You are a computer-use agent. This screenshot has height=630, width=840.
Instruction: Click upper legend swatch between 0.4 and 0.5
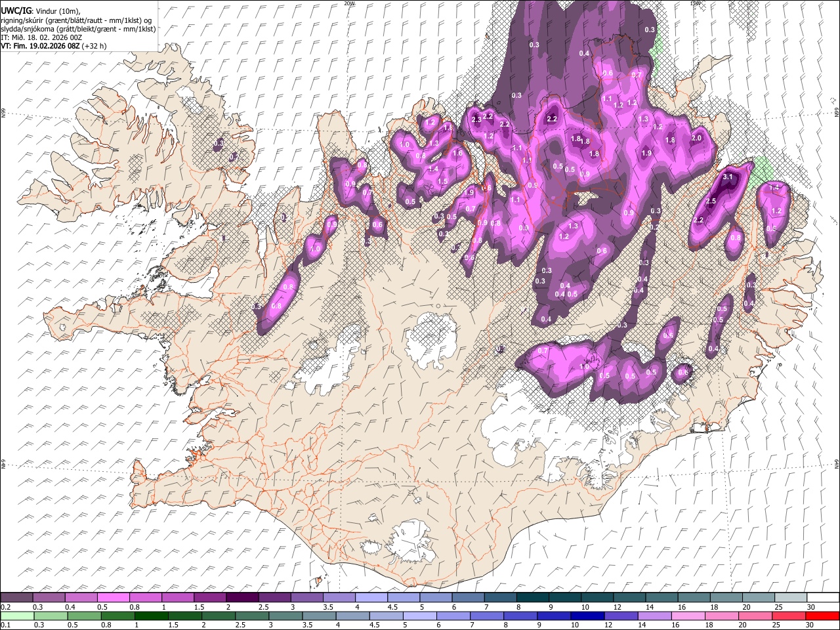click(81, 598)
